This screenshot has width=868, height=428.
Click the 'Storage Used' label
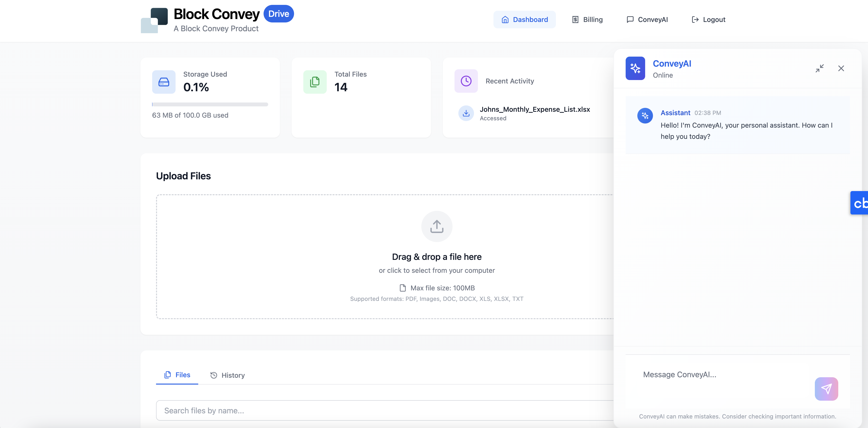point(205,74)
